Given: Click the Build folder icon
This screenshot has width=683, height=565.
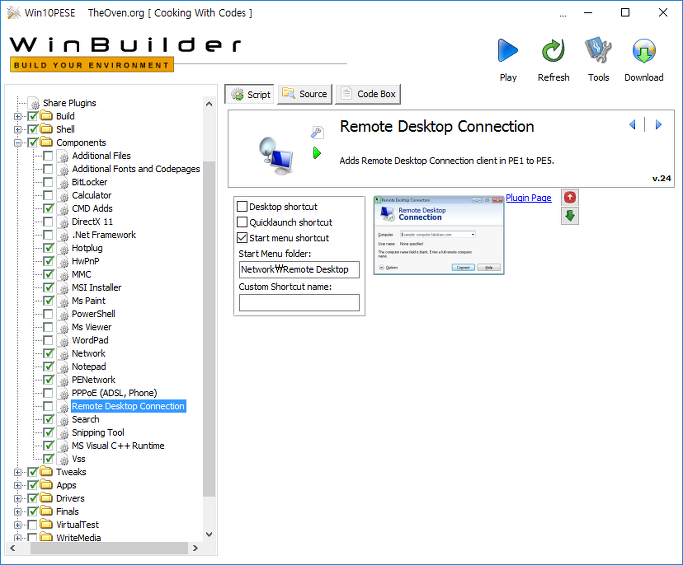Looking at the screenshot, I should pos(46,116).
